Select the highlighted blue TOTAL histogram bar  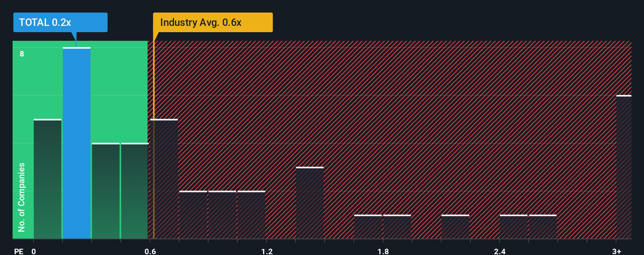coord(77,143)
